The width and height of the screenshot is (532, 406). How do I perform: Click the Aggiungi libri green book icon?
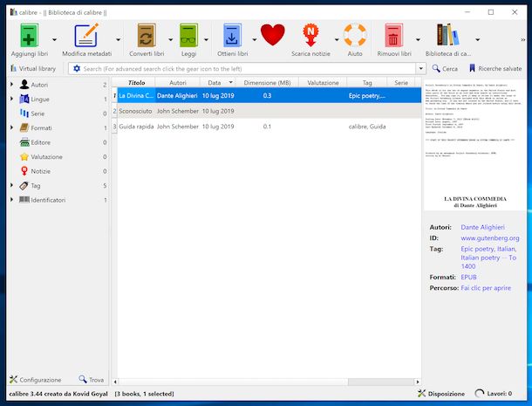pyautogui.click(x=29, y=35)
